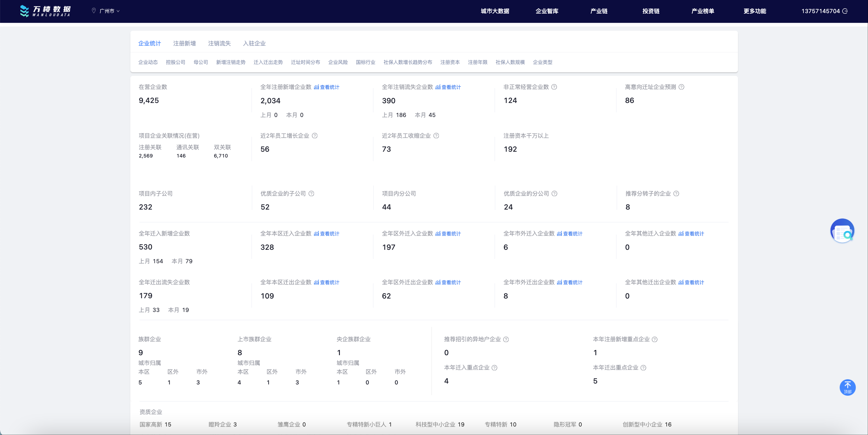The height and width of the screenshot is (435, 868).
Task: Click help icon beside 优质企业的子公司
Action: click(311, 194)
